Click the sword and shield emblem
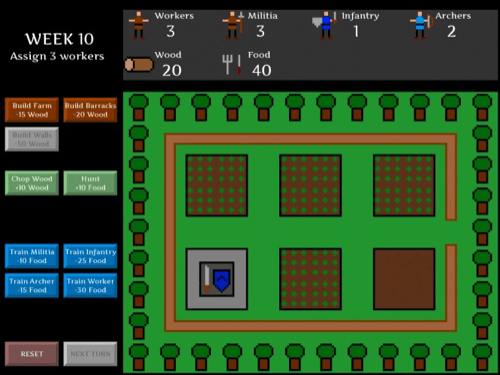 tap(217, 279)
